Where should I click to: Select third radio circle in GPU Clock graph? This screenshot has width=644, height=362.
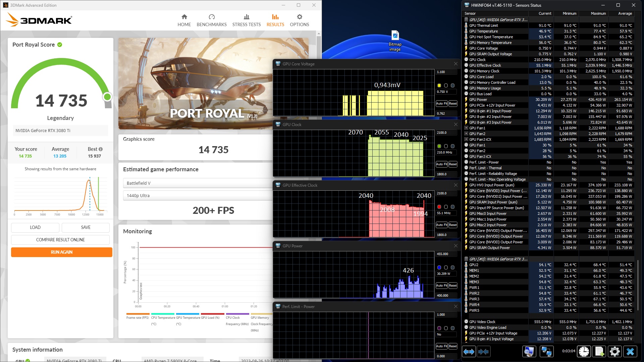click(x=452, y=146)
